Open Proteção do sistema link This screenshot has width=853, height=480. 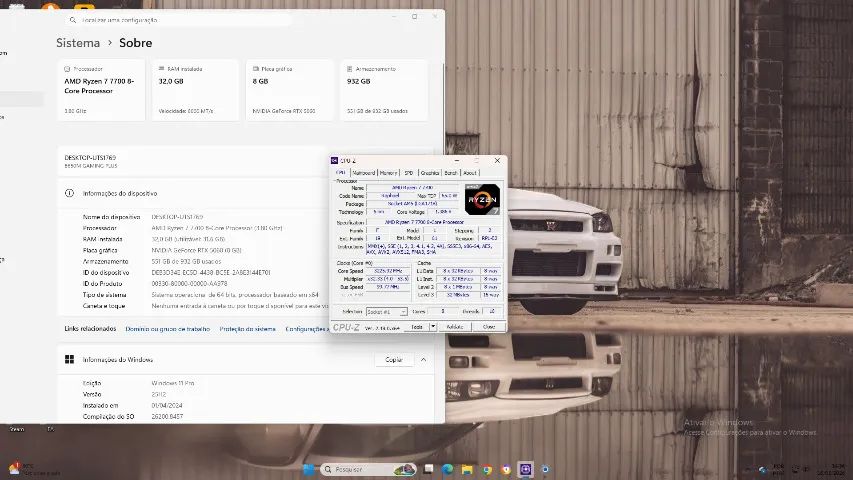248,329
